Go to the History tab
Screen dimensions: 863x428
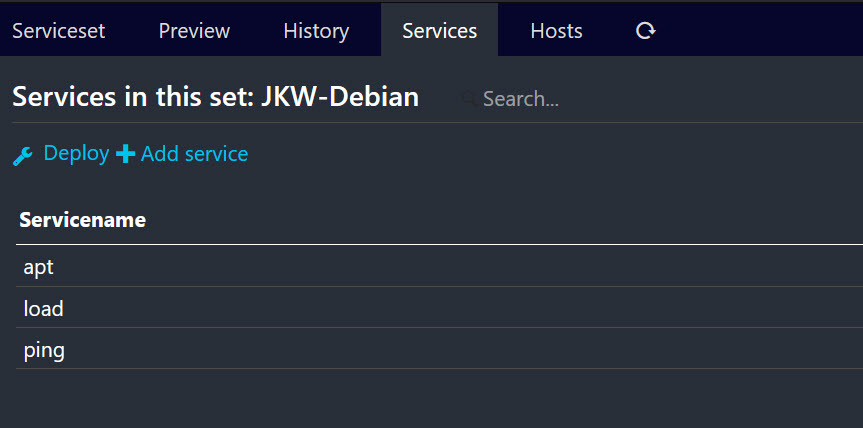316,31
